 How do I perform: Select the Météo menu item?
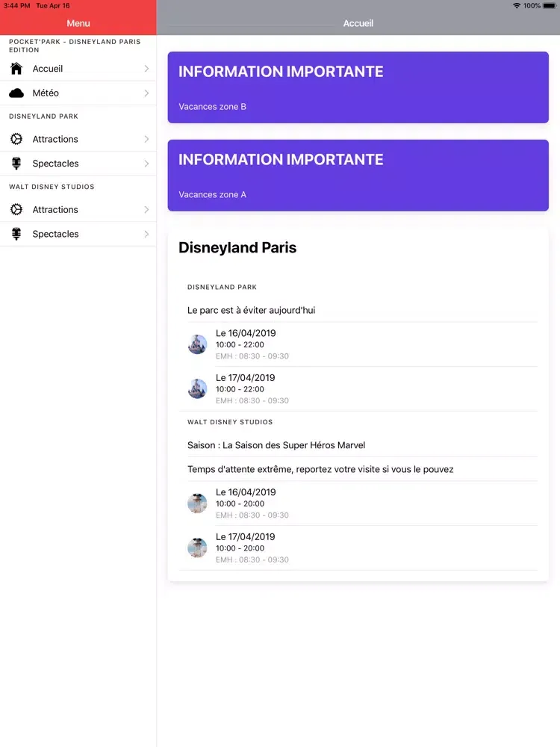[78, 93]
